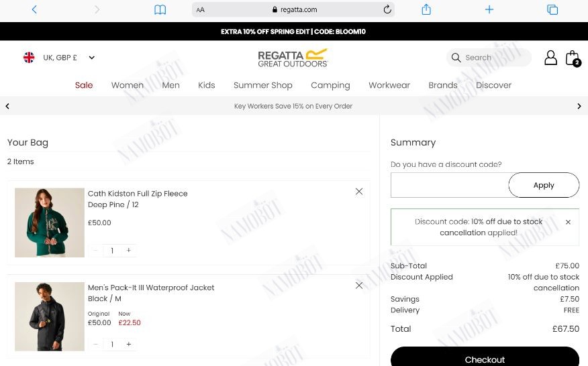This screenshot has height=366, width=588.
Task: Open the Discover menu
Action: pyautogui.click(x=493, y=85)
